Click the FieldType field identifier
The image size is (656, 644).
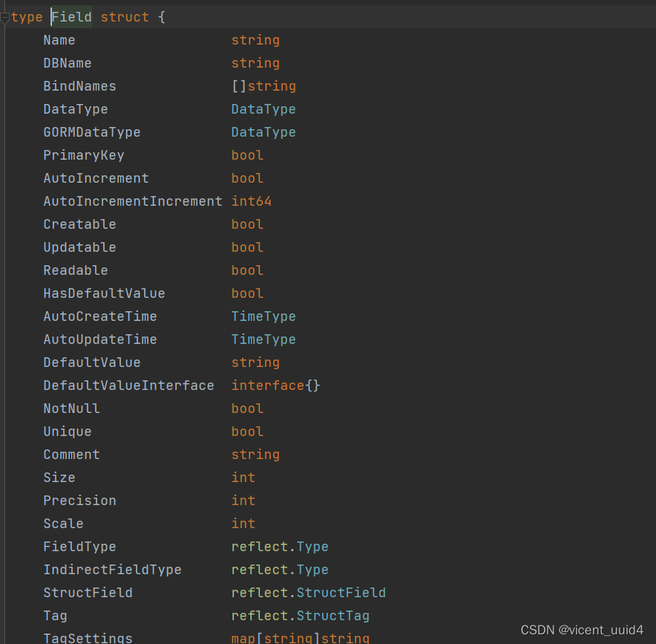coord(80,546)
